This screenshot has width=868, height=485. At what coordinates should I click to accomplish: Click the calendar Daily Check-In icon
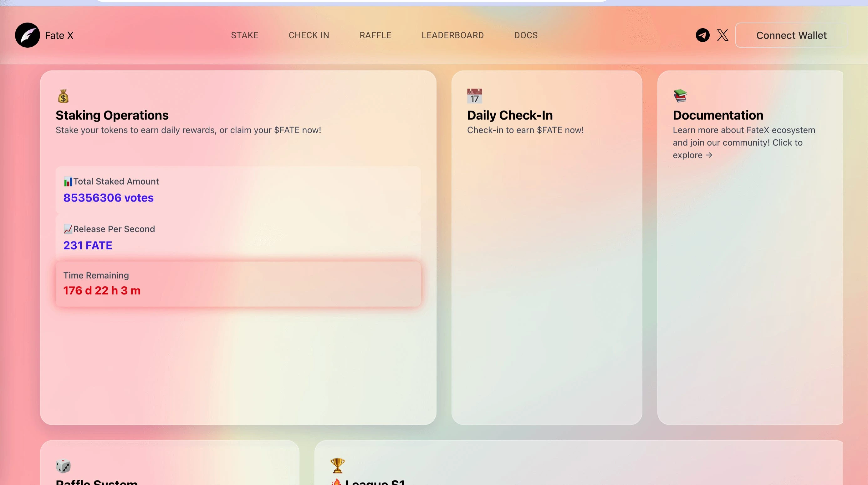pos(474,96)
